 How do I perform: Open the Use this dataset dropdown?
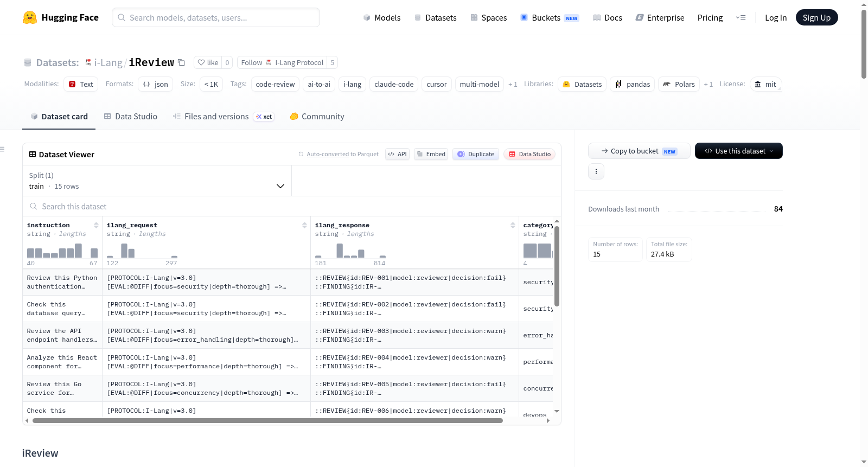pos(739,151)
